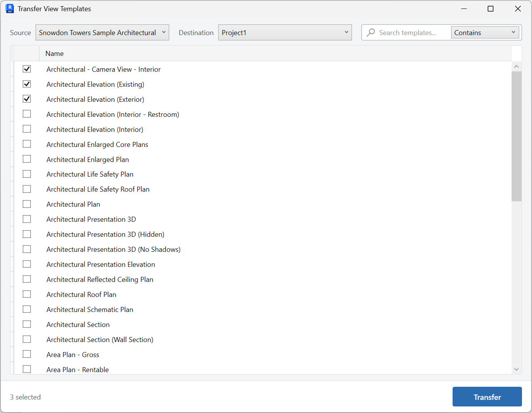Click Architectural Reflected Ceiling Plan row text
Screen dimensions: 532x413
(100, 280)
